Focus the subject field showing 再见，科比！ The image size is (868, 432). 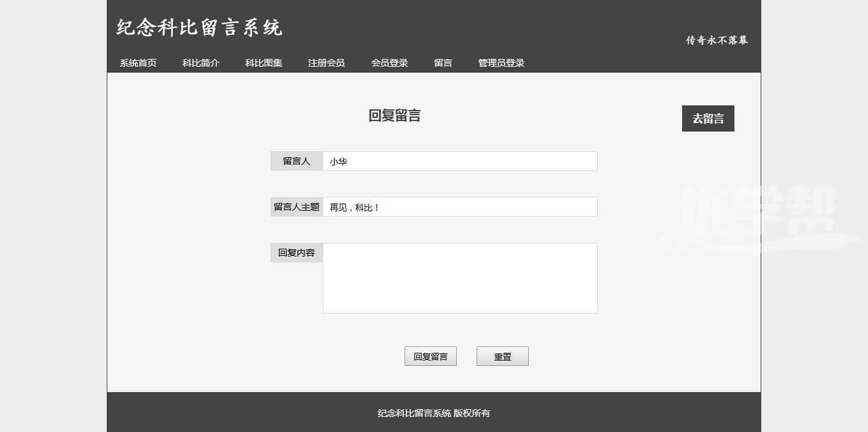(460, 207)
